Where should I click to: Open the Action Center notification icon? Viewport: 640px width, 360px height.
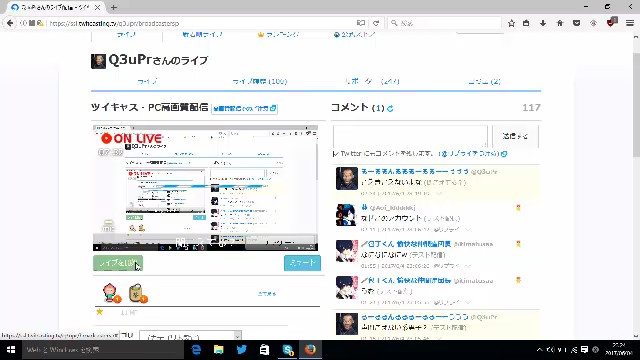coord(584,350)
